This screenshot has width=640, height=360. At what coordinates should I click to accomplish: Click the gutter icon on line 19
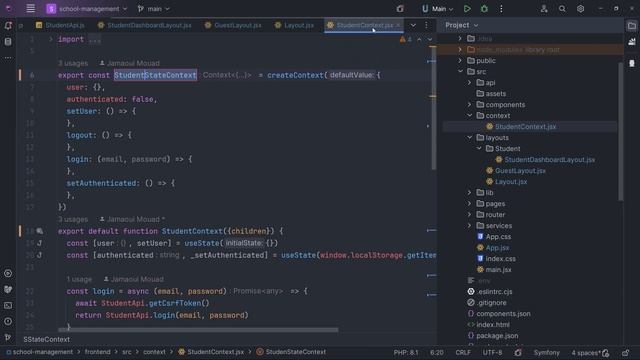point(40,243)
